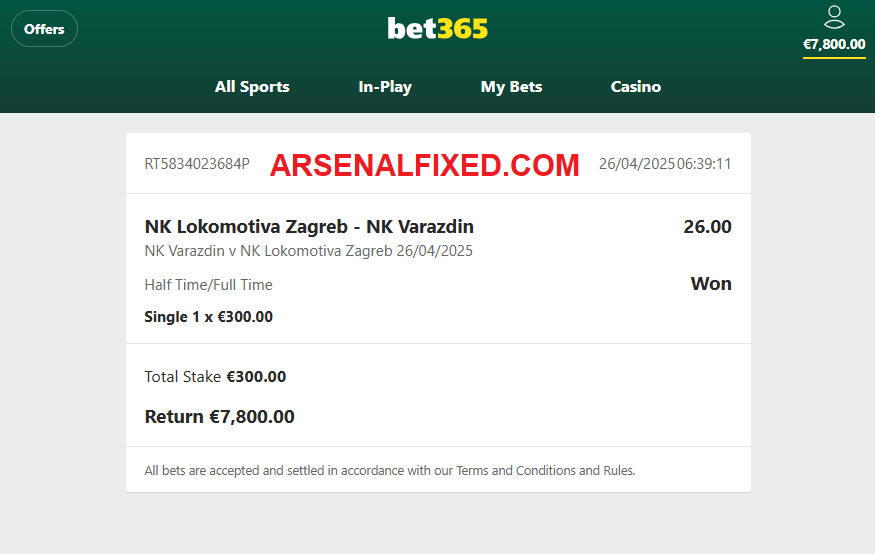Click the bet365 logo
This screenshot has width=875, height=554.
(438, 28)
